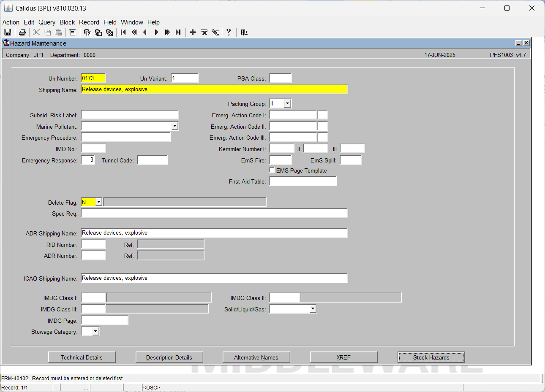Open the Packing Group dropdown
The width and height of the screenshot is (545, 392).
click(287, 104)
